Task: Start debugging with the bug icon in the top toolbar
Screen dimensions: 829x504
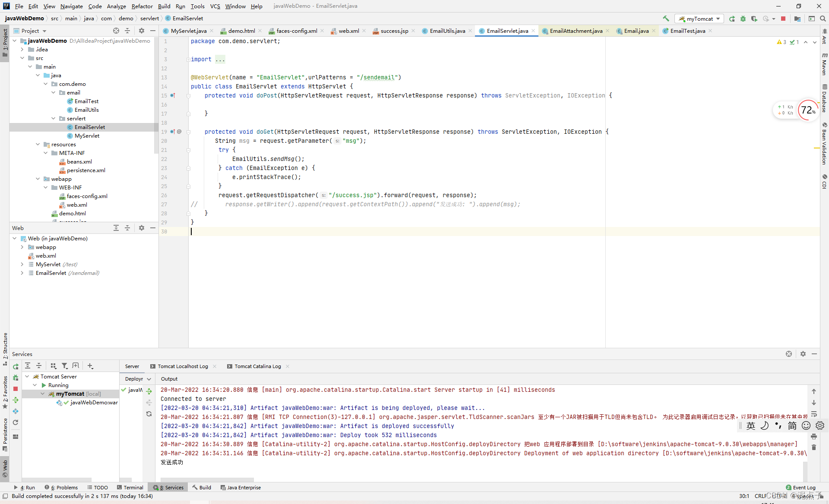Action: [x=743, y=19]
